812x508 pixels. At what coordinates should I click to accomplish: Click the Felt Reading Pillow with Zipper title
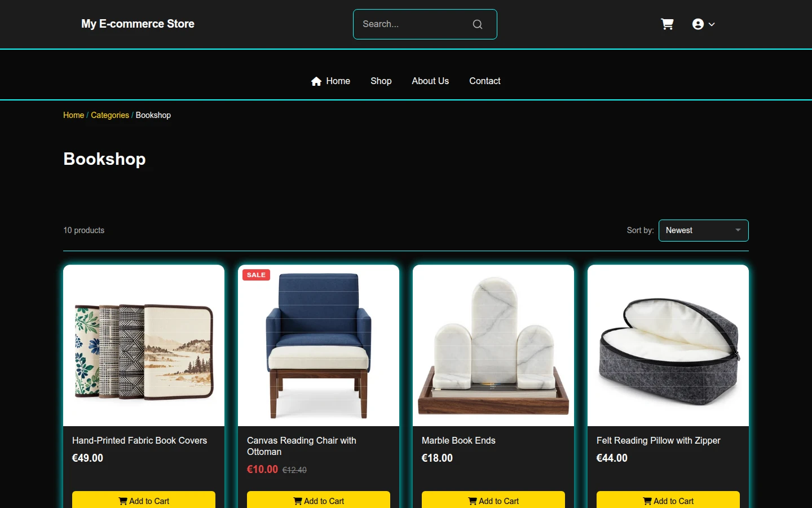[659, 440]
